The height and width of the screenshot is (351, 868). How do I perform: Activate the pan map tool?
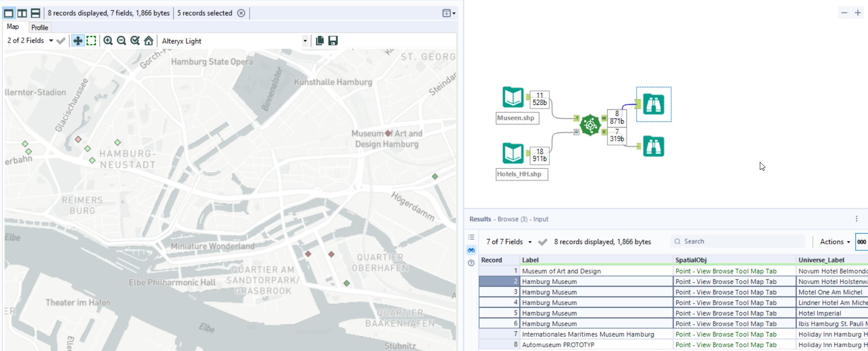coord(78,41)
